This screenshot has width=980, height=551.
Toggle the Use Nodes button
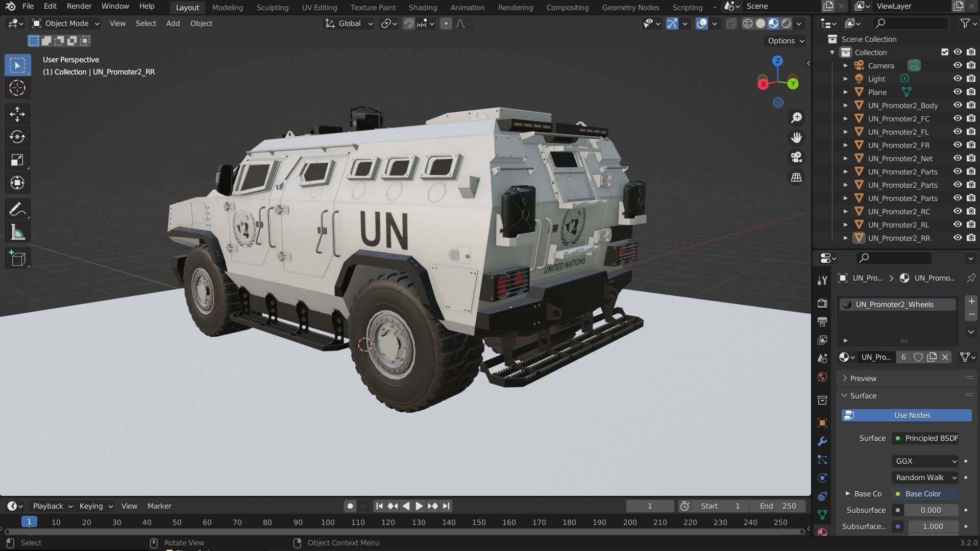pyautogui.click(x=906, y=415)
